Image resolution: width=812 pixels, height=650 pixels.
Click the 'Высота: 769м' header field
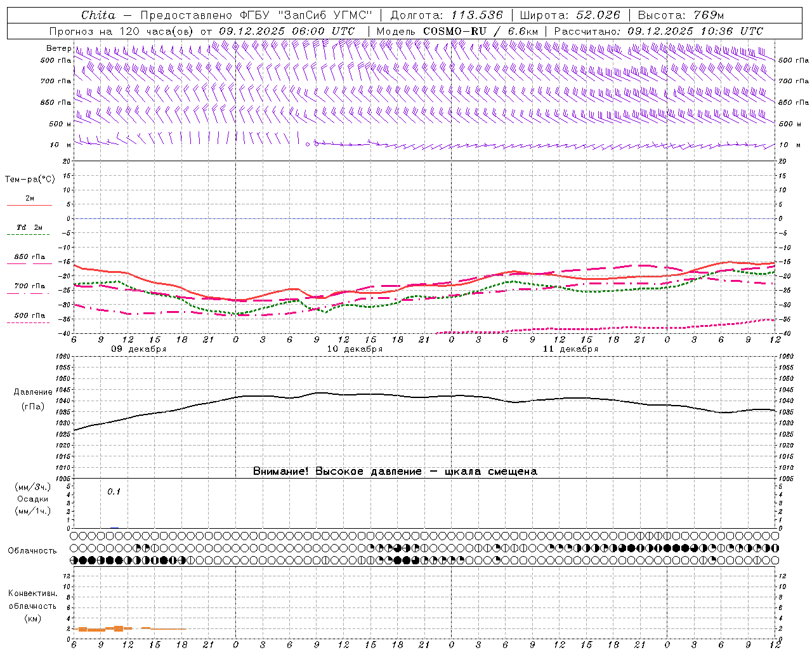681,15
